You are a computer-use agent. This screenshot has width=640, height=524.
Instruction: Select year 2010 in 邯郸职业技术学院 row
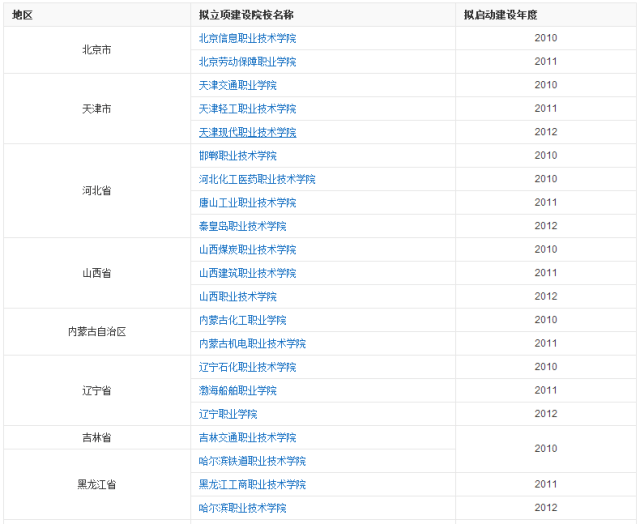click(x=546, y=155)
